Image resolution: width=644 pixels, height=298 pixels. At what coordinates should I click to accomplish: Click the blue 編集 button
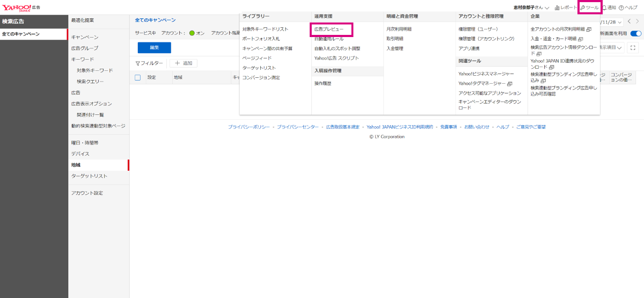(154, 48)
